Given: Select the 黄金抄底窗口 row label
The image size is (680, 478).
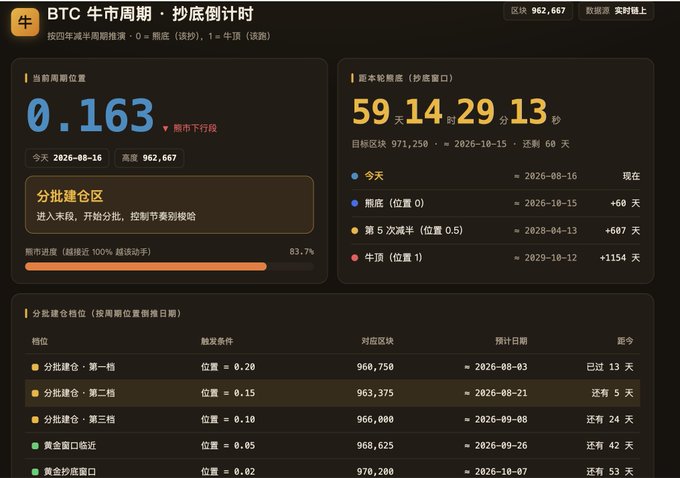Looking at the screenshot, I should [70, 471].
